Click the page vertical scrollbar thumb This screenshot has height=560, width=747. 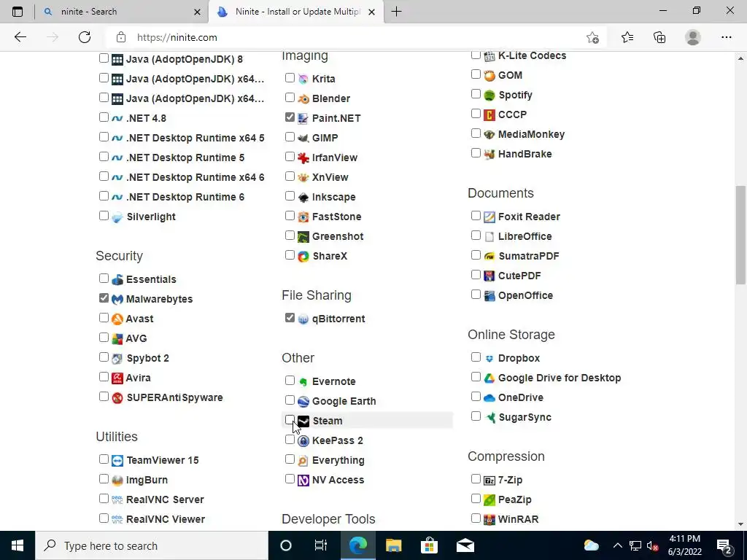coord(741,236)
